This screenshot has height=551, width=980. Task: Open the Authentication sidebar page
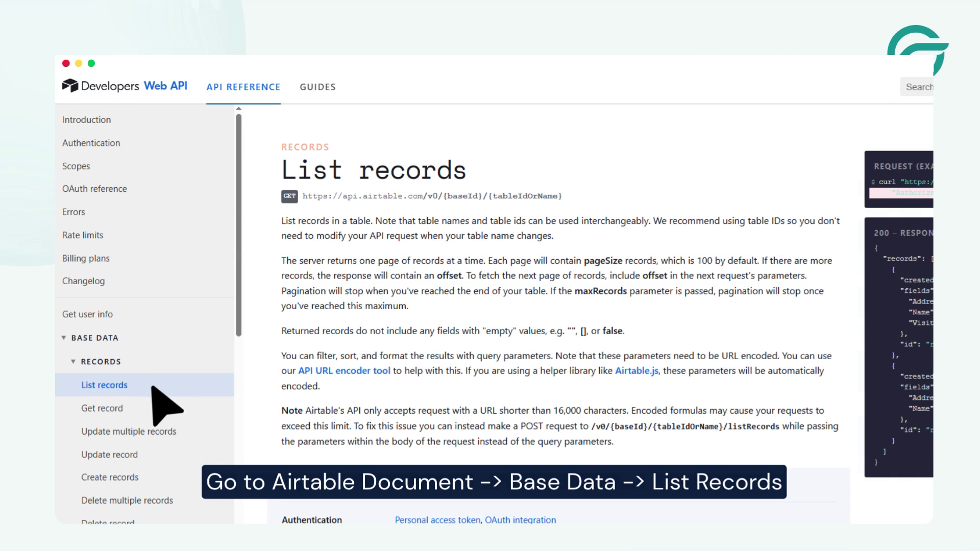(91, 143)
